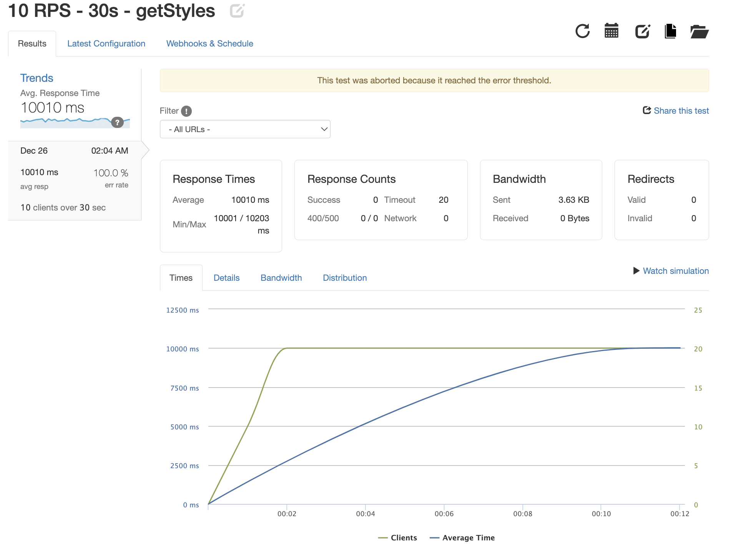Screen dimensions: 756x545
Task: Click the Min/Max 10001 / 10203 value
Action: [241, 224]
